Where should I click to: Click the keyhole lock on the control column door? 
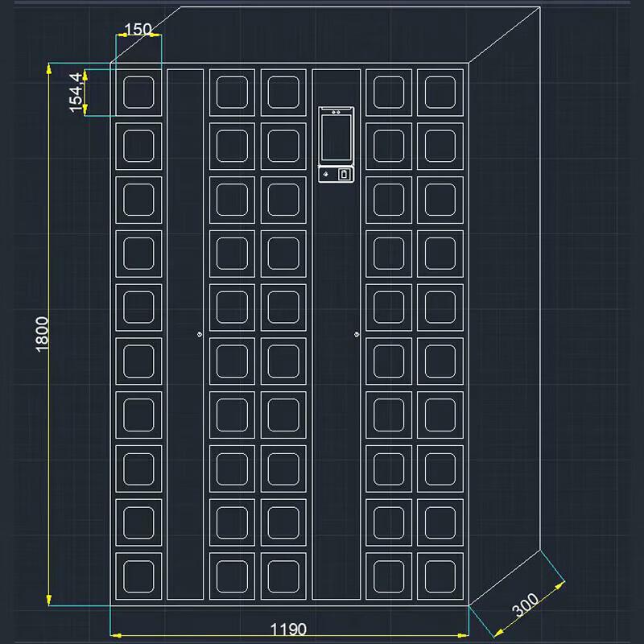(357, 335)
